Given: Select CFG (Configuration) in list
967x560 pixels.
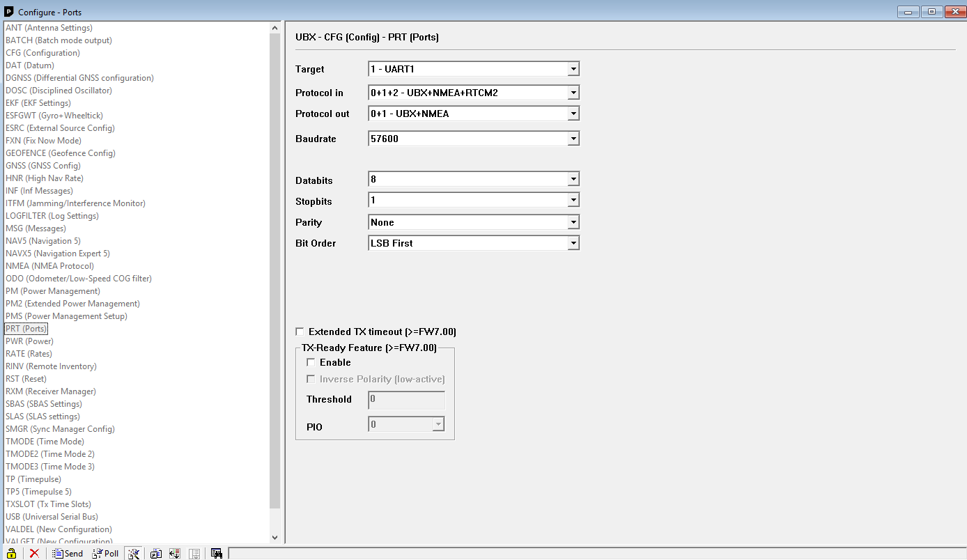Looking at the screenshot, I should (42, 53).
